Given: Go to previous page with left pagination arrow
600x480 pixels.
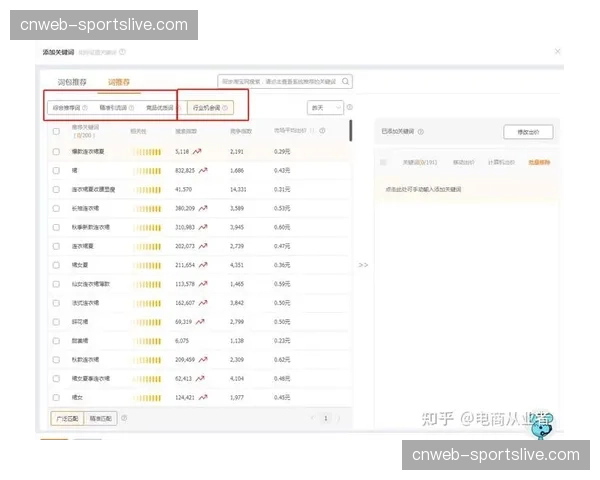Looking at the screenshot, I should click(311, 418).
